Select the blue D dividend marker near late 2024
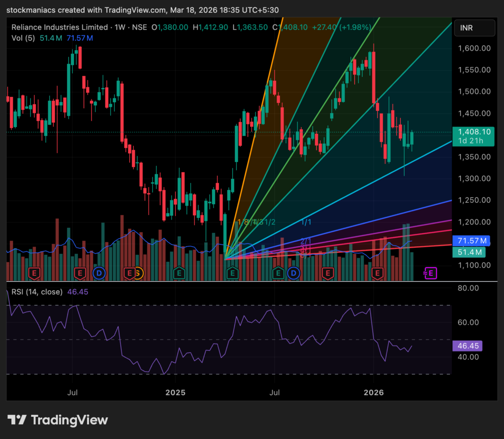This screenshot has height=439, width=504. click(98, 273)
